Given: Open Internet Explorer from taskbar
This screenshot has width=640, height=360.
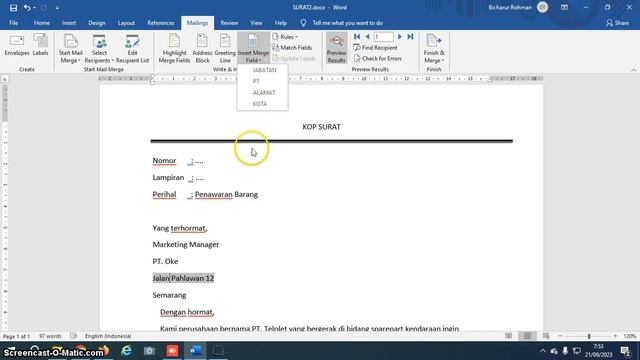Looking at the screenshot, I should point(127,351).
